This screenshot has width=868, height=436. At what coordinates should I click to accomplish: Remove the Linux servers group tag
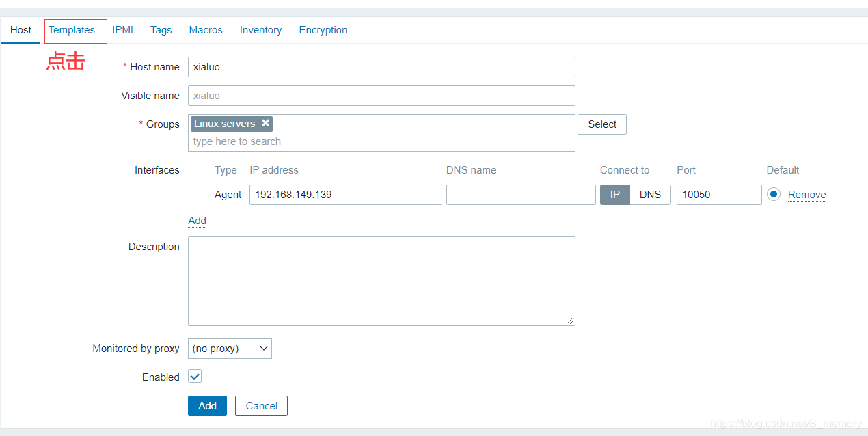click(x=265, y=123)
